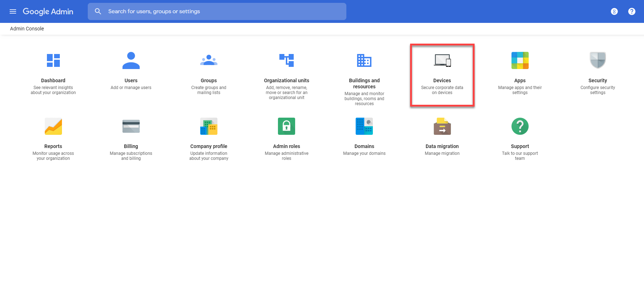
Task: Click 'Create groups and mailing lists' description
Action: [209, 90]
